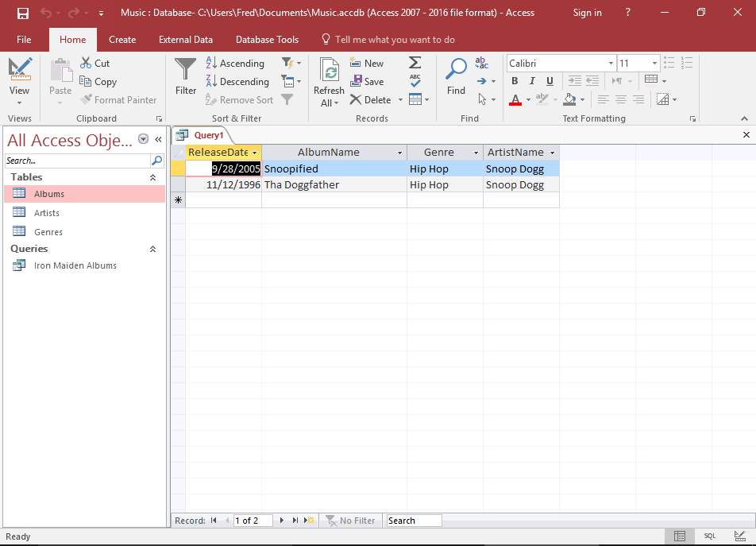The width and height of the screenshot is (756, 546).
Task: Switch to SQL view in the status bar
Action: coord(710,536)
